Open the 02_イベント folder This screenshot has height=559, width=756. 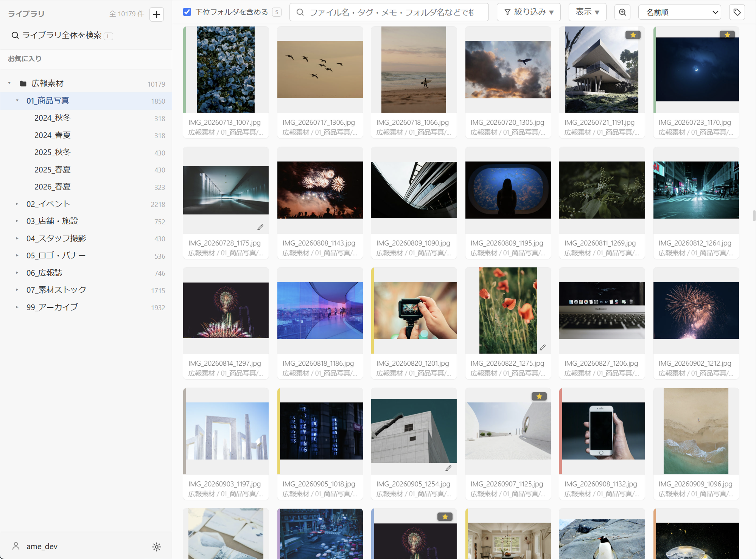[x=86, y=204]
